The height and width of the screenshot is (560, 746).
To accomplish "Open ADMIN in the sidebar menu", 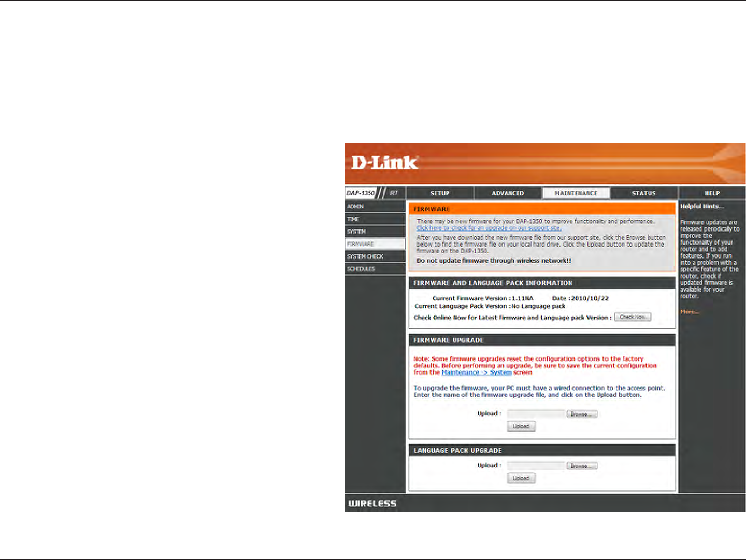I will (x=375, y=207).
